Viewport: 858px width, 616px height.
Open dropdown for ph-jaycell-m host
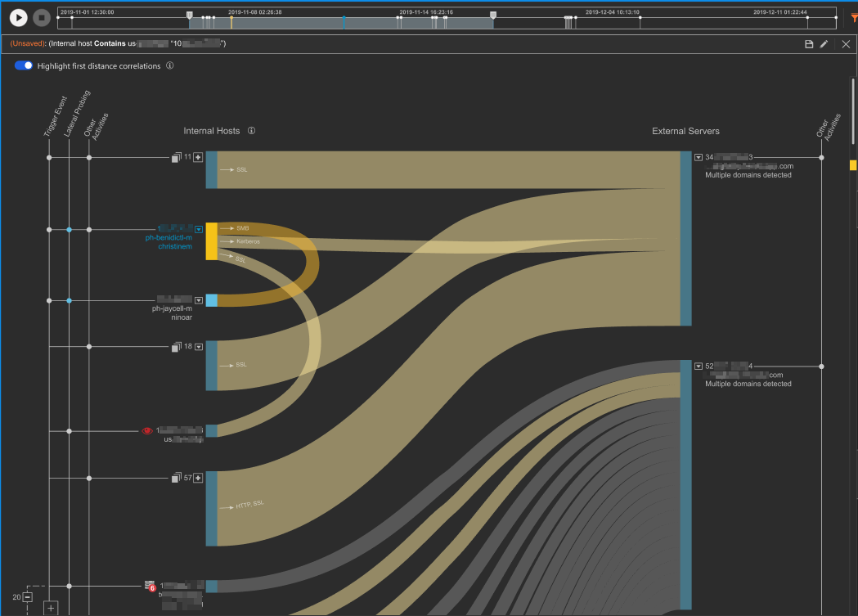[x=199, y=301]
